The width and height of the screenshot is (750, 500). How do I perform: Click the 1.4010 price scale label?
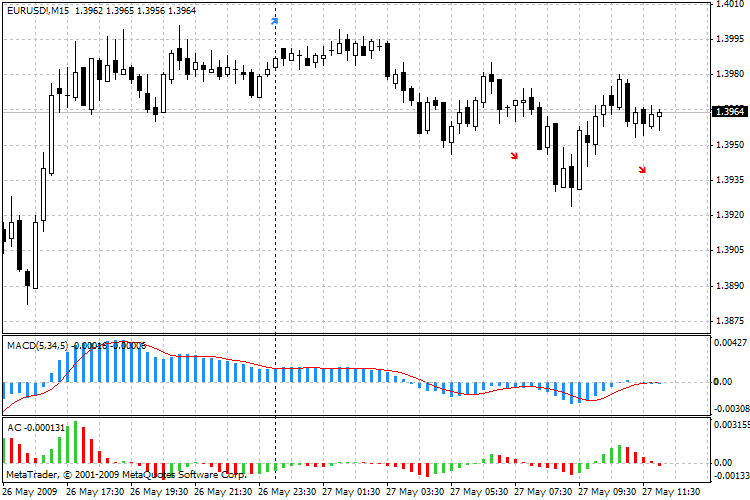(x=729, y=4)
